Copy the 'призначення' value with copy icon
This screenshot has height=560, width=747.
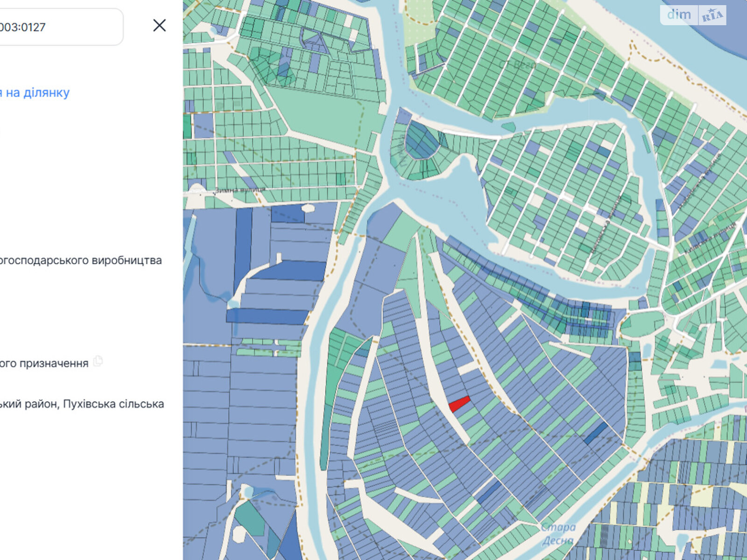[x=98, y=361]
